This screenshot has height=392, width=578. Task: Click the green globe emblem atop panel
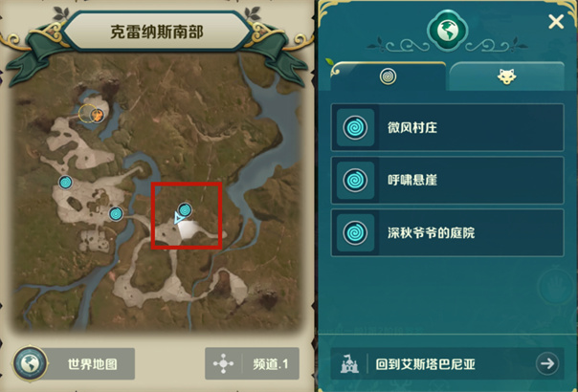click(448, 31)
